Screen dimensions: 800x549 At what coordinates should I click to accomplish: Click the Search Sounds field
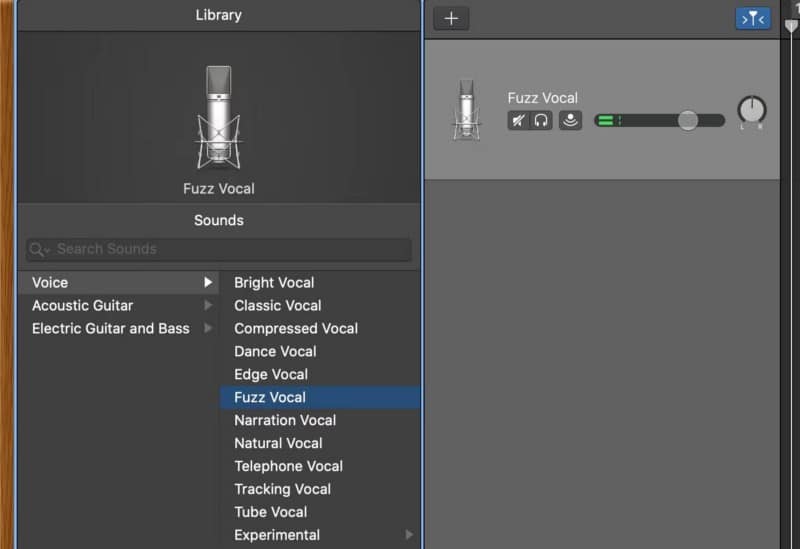219,249
